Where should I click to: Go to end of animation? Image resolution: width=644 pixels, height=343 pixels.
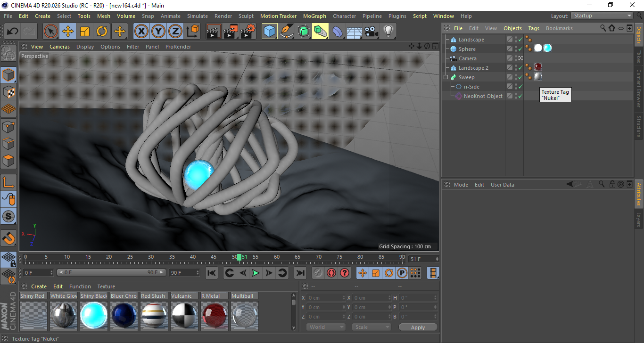coord(300,273)
